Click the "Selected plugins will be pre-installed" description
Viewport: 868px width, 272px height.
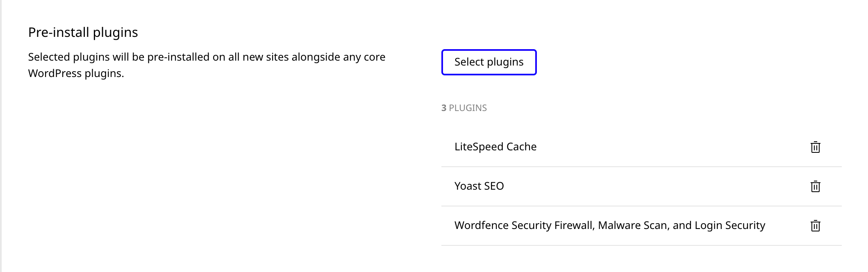[207, 57]
